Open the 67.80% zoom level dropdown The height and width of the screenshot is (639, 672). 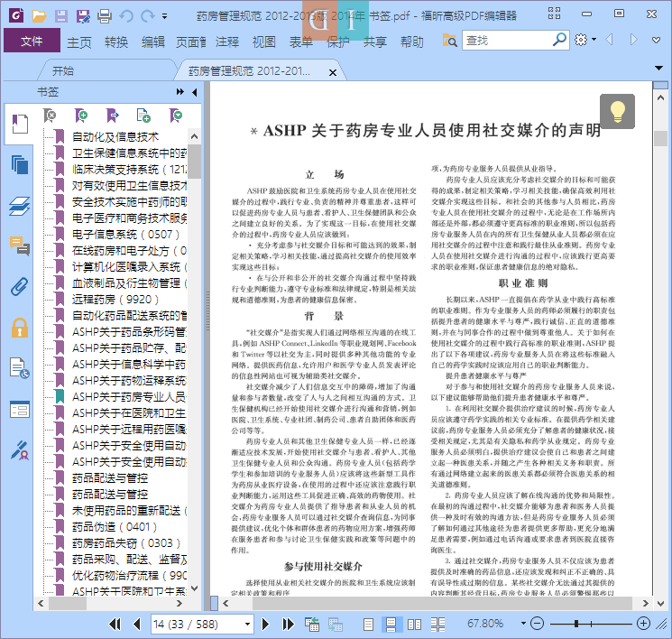[x=523, y=623]
